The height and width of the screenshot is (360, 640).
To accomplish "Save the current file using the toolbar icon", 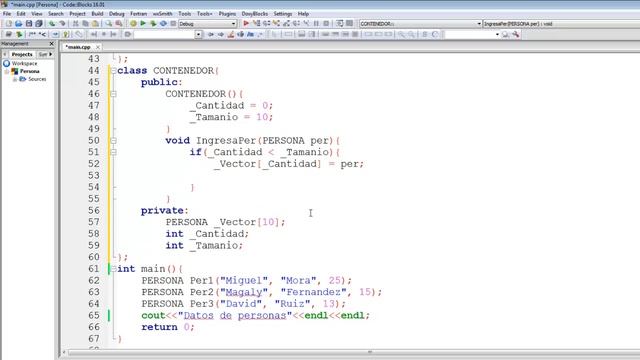I will click(x=29, y=24).
